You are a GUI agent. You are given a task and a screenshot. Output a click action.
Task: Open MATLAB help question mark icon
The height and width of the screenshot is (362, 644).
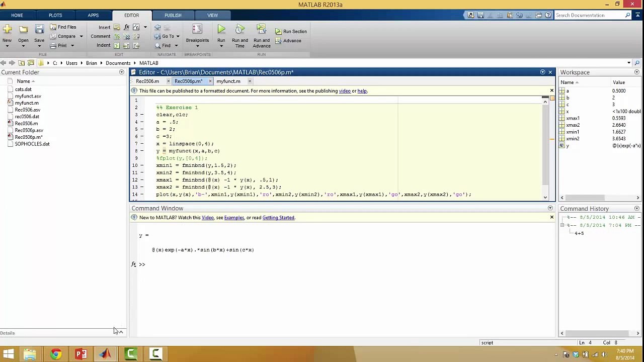point(548,15)
